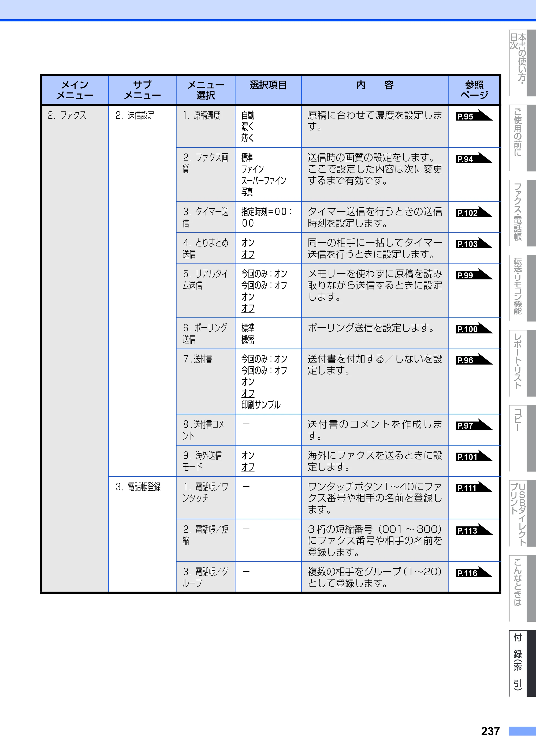Viewport: 536px width, 756px height.
Task: Open the P.95 page reference link
Action: pyautogui.click(x=474, y=116)
